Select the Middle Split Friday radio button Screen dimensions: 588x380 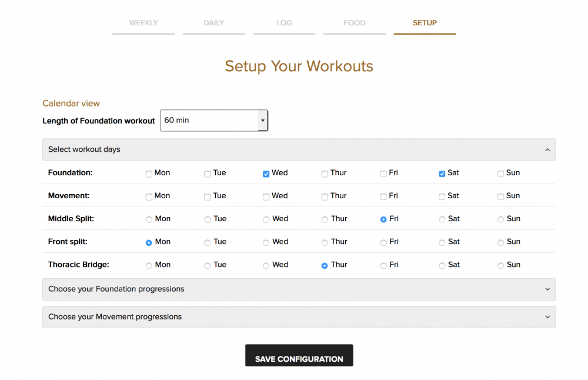[383, 219]
